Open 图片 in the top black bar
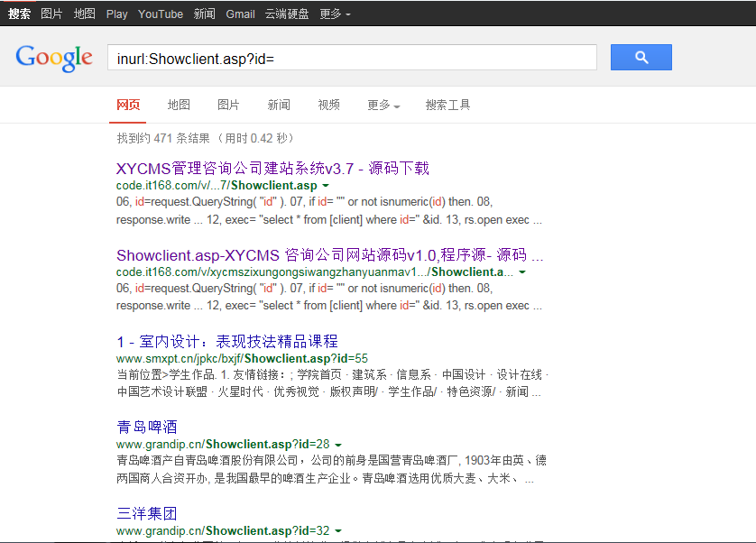756x543 pixels. [51, 14]
